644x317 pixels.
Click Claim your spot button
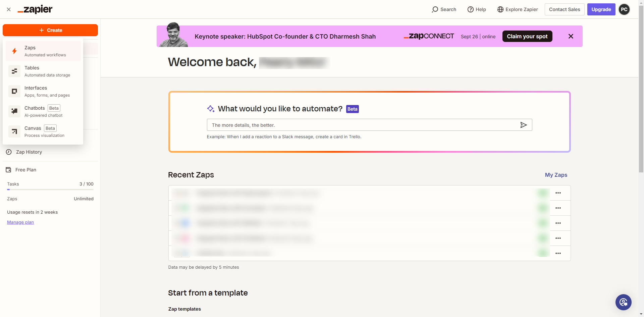[x=527, y=36]
